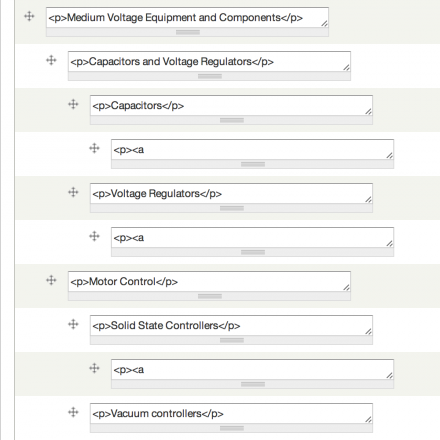This screenshot has height=440, width=440.
Task: Click move handle beside Voltage Regulators row
Action: (x=73, y=192)
